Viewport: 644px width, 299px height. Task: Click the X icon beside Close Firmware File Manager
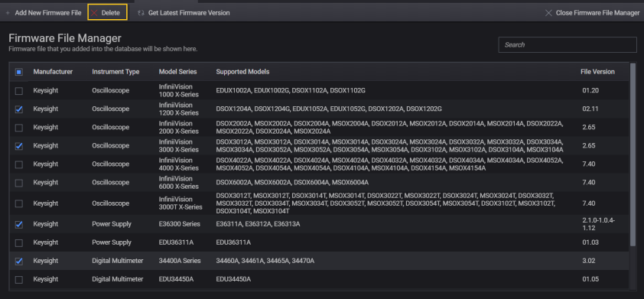tap(548, 13)
